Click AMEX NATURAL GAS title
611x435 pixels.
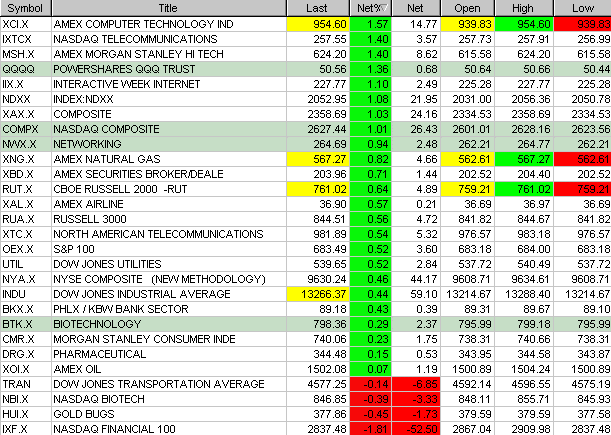107,159
